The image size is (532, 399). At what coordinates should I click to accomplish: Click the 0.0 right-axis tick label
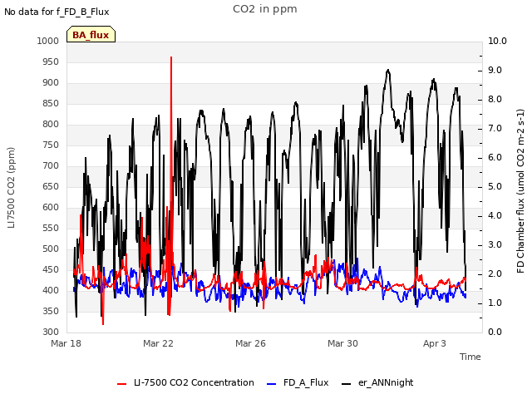click(x=495, y=332)
